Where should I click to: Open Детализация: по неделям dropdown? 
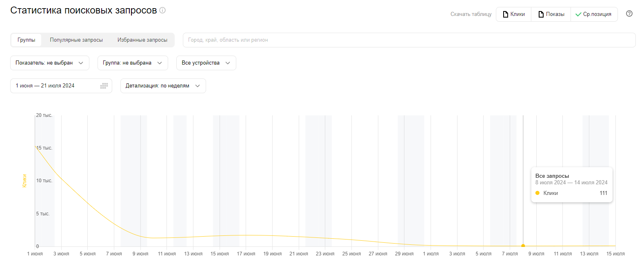click(162, 86)
